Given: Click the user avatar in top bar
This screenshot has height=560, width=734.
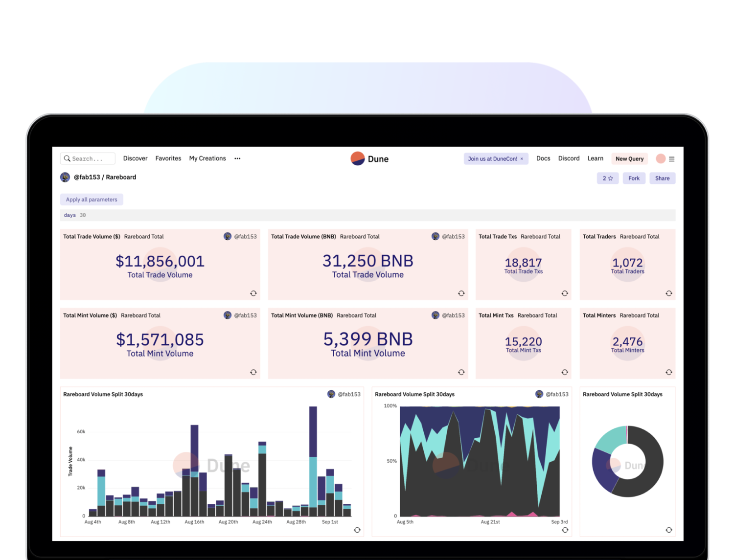Looking at the screenshot, I should point(660,158).
